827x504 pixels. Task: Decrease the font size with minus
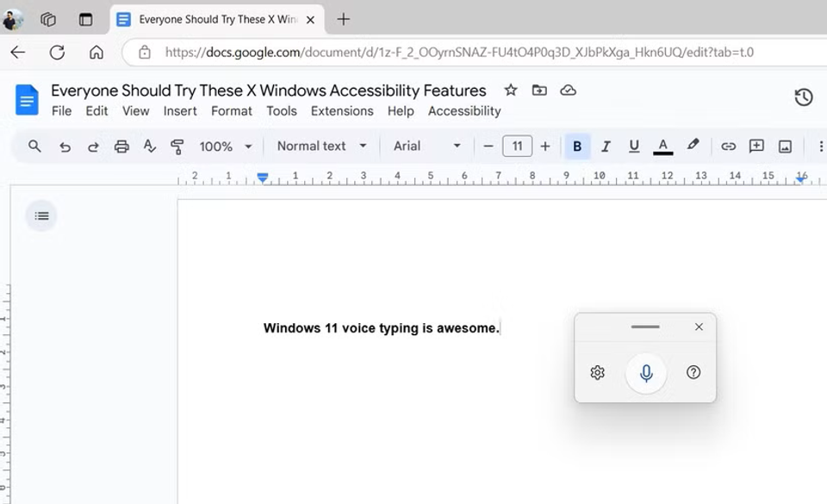point(488,146)
